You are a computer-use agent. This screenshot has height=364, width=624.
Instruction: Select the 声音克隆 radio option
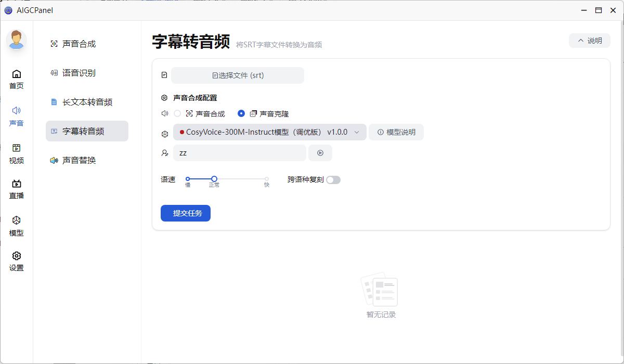click(241, 113)
